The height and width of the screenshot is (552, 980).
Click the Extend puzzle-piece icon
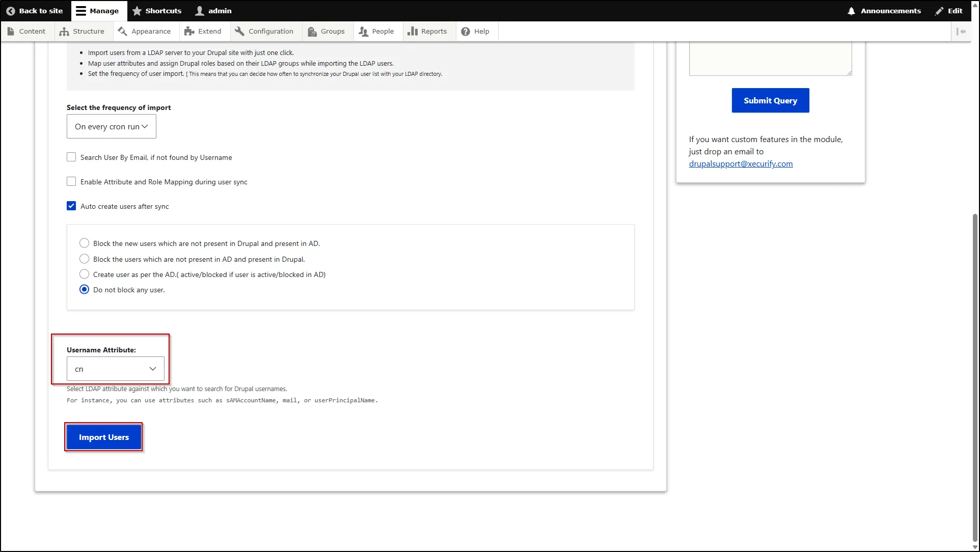[189, 31]
